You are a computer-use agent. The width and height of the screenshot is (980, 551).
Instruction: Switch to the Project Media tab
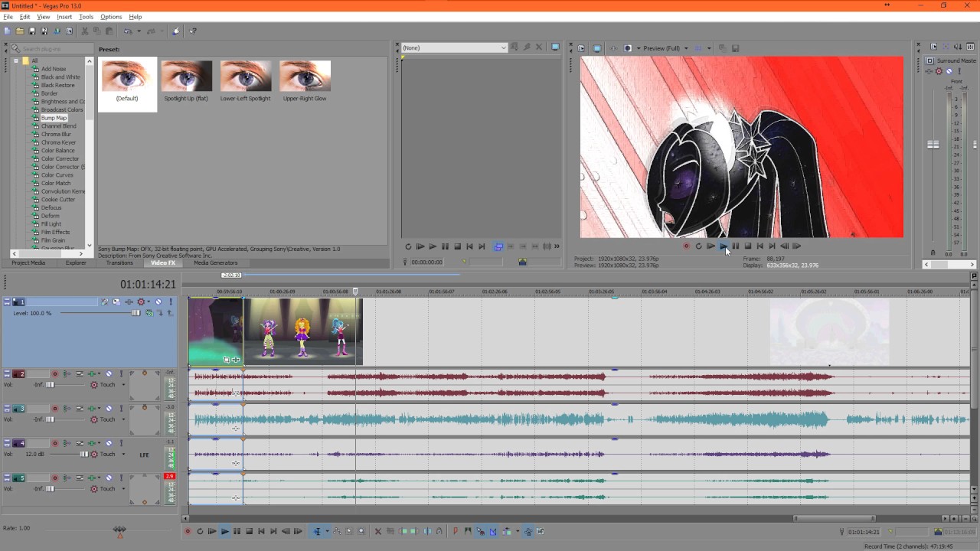[28, 262]
